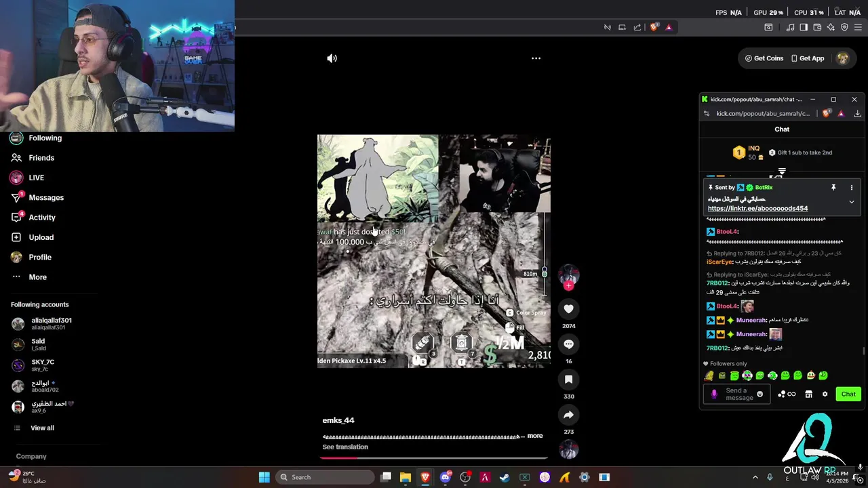Share the video with the arrow icon
Viewport: 868px width, 488px height.
568,415
